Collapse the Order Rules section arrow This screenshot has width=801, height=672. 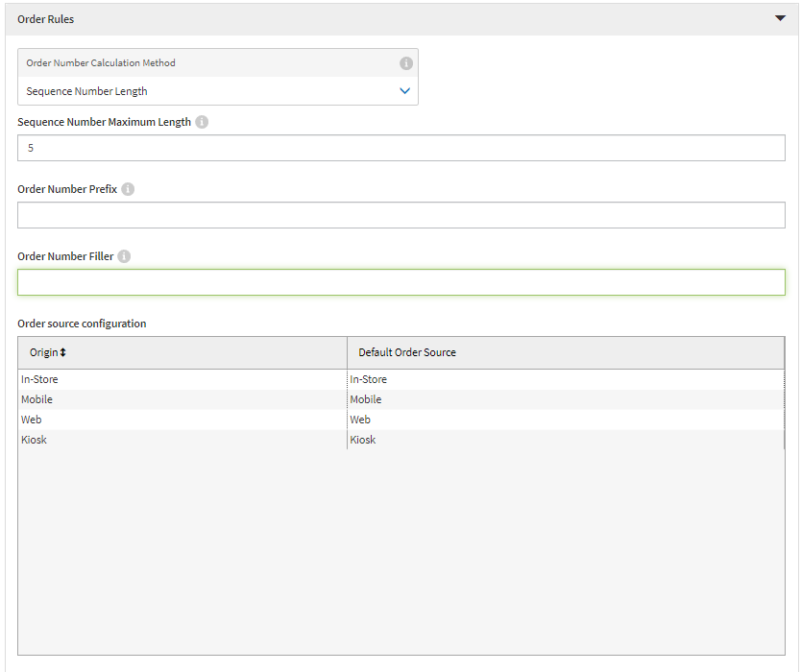pyautogui.click(x=780, y=18)
